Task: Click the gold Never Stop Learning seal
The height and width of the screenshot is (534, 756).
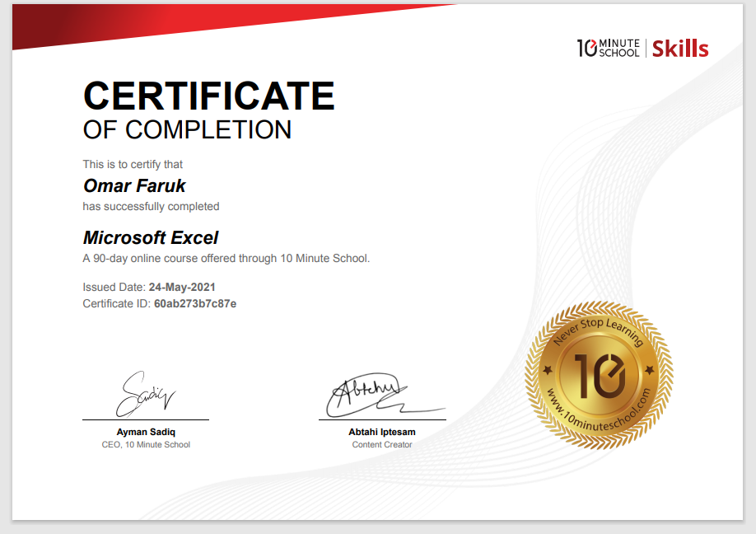Action: (x=600, y=375)
